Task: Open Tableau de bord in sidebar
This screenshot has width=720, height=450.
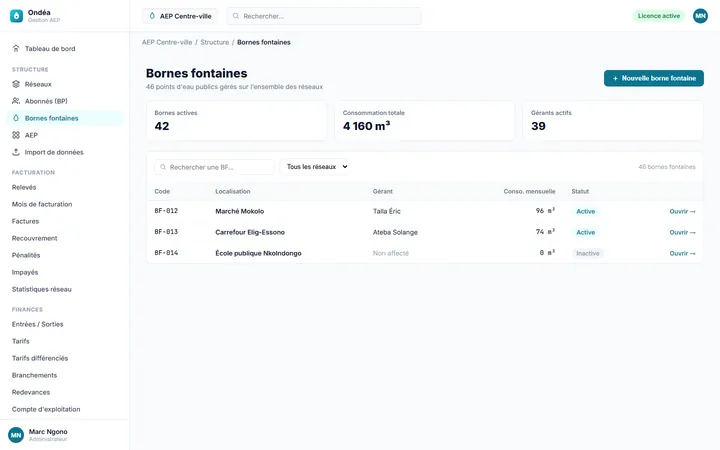Action: [65, 48]
